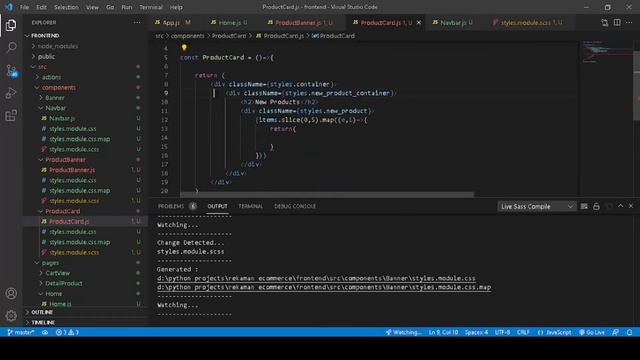Collapse the Navbar folder

85,108
